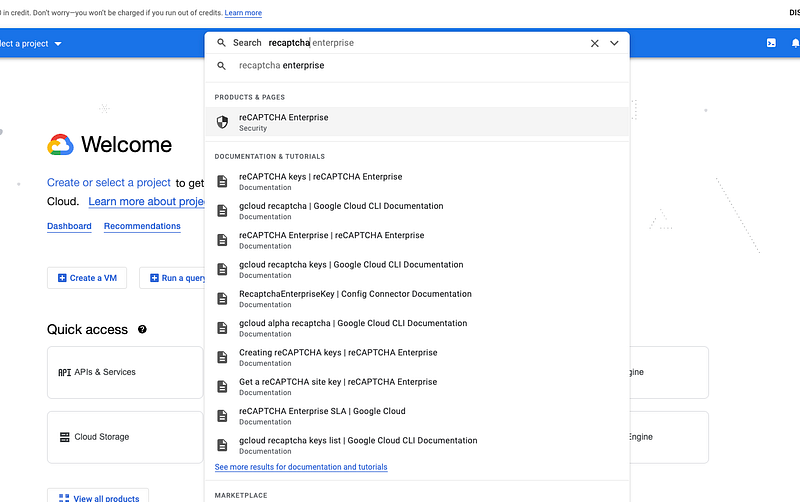This screenshot has height=502, width=800.
Task: Click the search magnifier icon in search bar
Action: (221, 43)
